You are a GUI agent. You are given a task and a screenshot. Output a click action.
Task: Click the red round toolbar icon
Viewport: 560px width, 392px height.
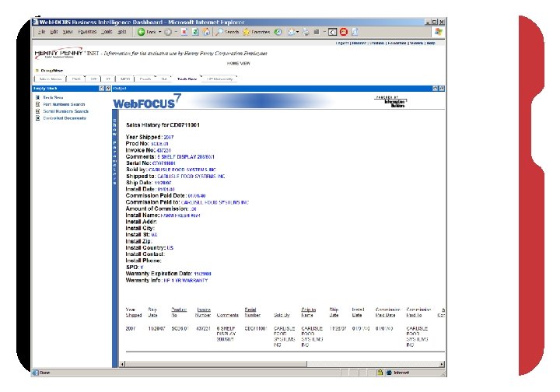(x=344, y=32)
